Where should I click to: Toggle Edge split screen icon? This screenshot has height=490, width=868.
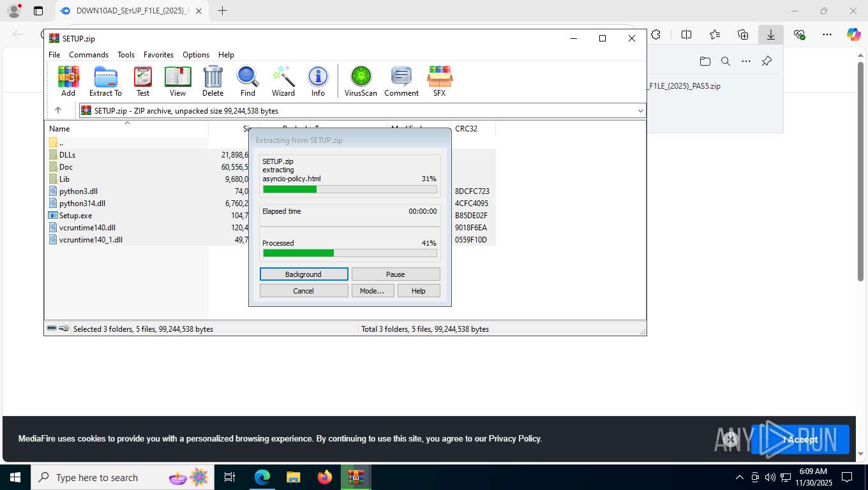click(x=686, y=35)
